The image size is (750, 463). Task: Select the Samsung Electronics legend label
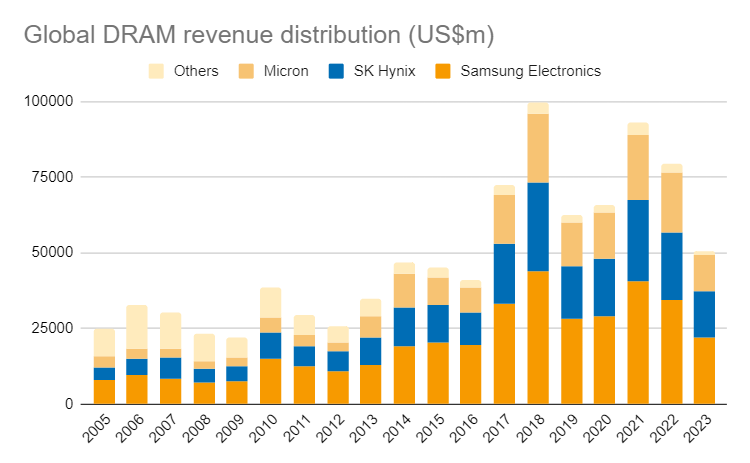point(530,71)
